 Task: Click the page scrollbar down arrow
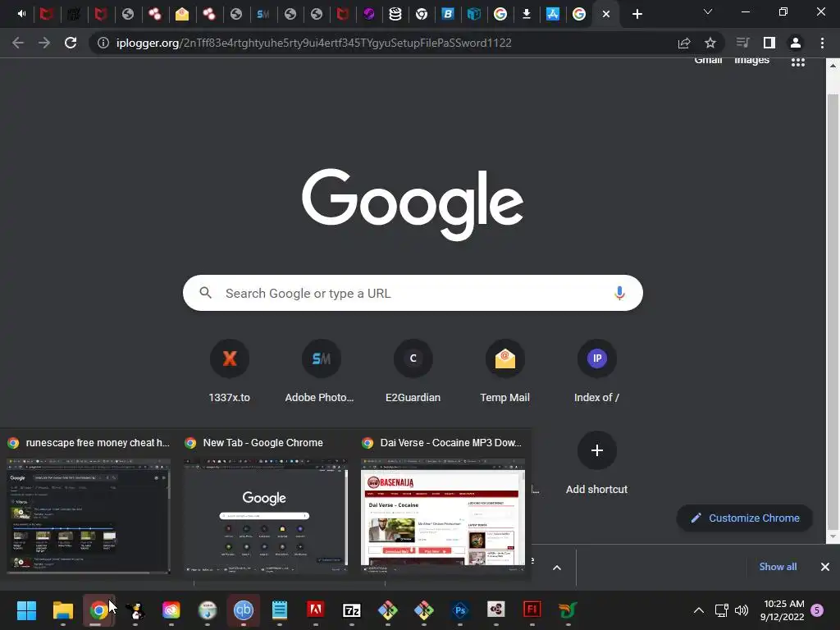(833, 536)
